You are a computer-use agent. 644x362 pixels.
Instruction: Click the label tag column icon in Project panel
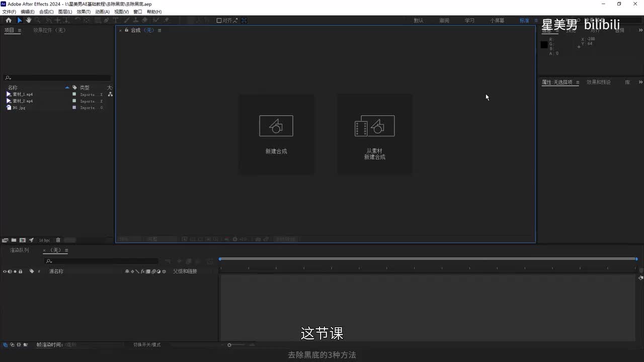[74, 87]
